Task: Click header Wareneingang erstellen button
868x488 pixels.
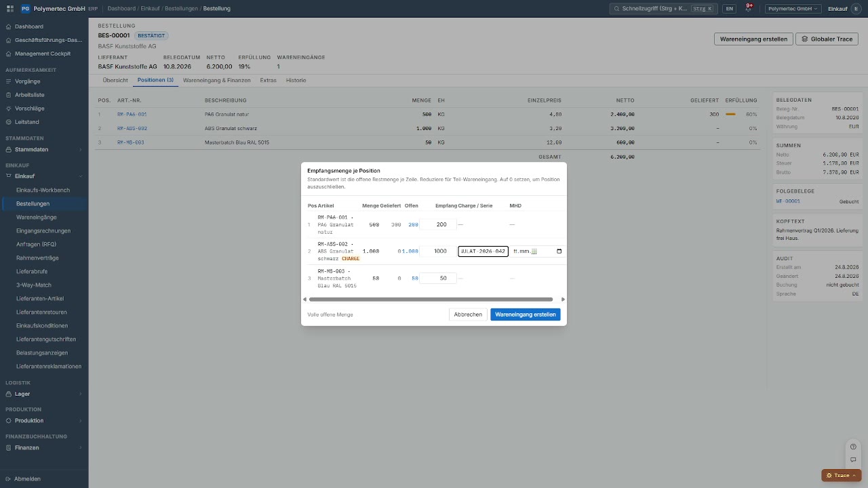Action: tap(753, 39)
